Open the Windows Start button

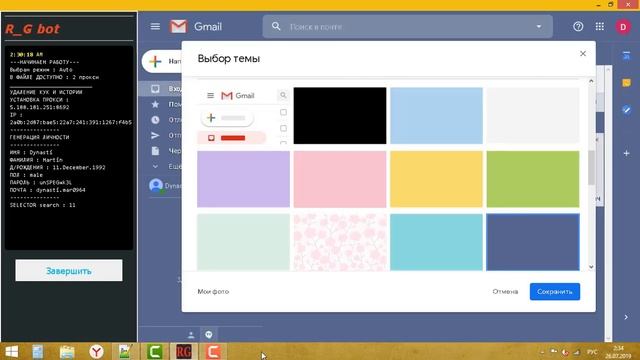[x=11, y=351]
